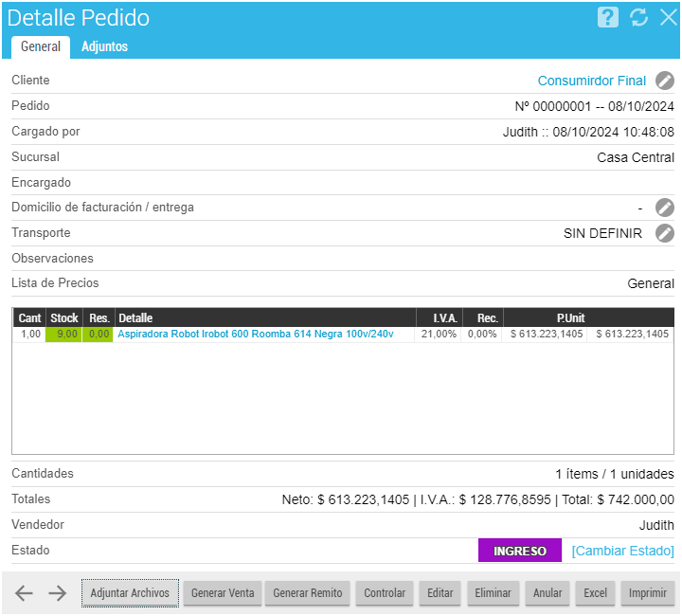Export the order with Excel button
This screenshot has width=682, height=616.
point(595,593)
